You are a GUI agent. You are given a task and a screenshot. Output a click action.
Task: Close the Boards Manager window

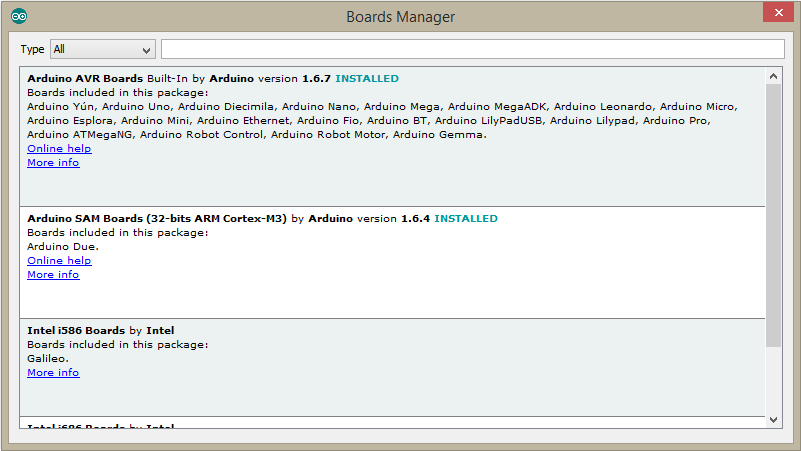tap(778, 12)
